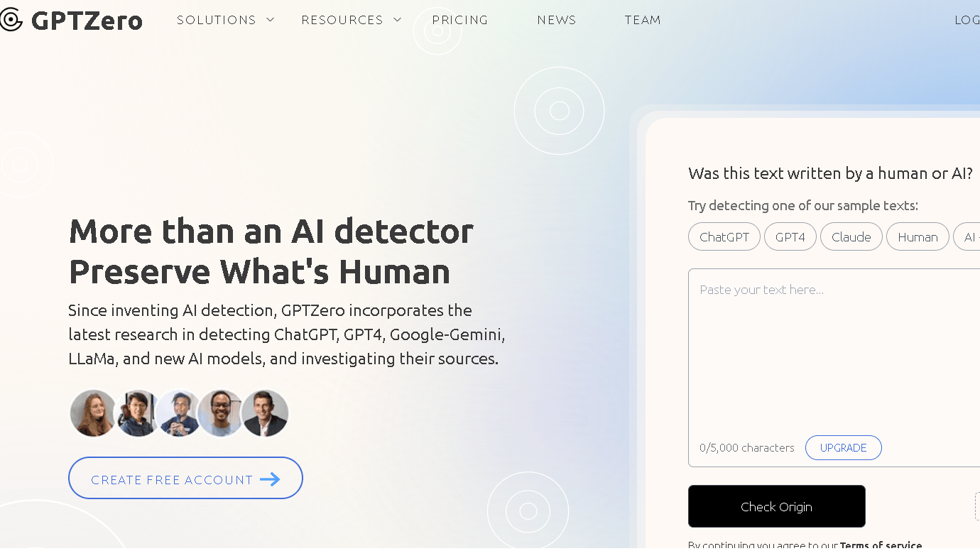Select the GPT4 sample text chip
This screenshot has width=980, height=551.
point(790,237)
